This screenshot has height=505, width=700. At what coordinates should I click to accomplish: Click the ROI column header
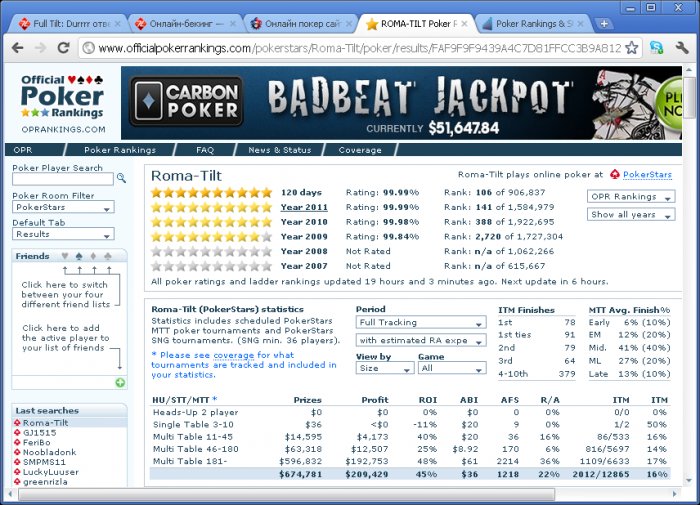pos(428,400)
